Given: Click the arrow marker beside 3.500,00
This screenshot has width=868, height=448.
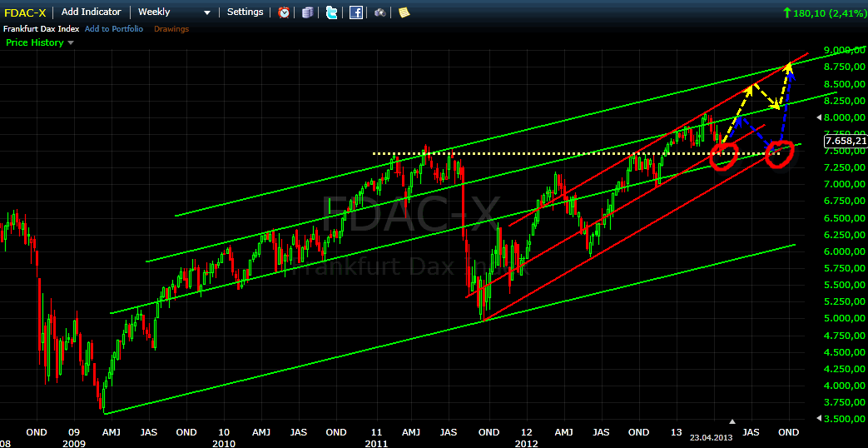Looking at the screenshot, I should tap(821, 419).
